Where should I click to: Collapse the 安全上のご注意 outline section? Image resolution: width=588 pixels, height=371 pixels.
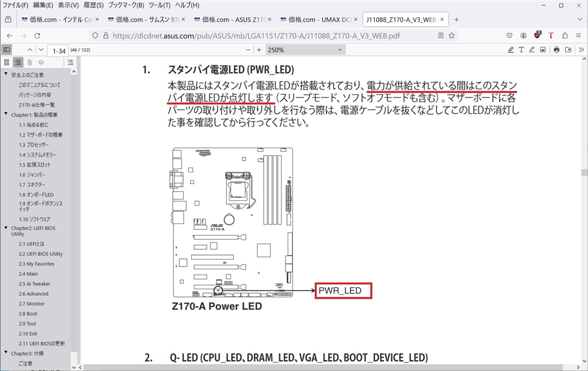(x=6, y=74)
